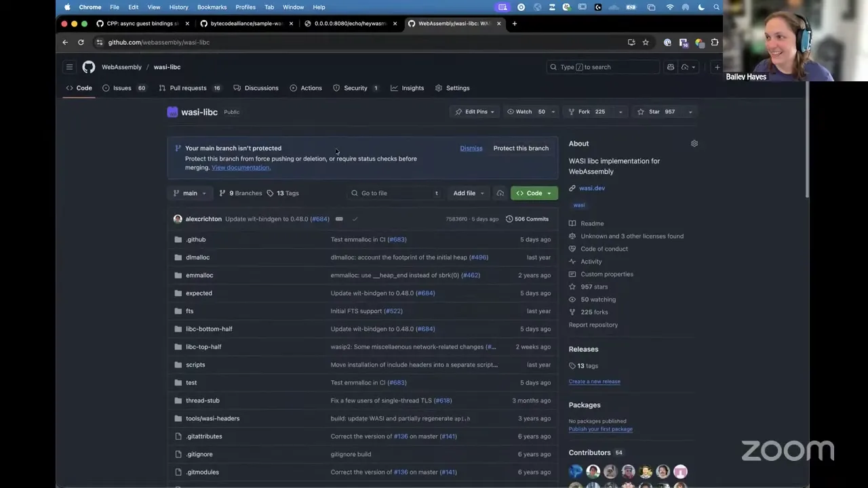
Task: Open the GitHub global navigation hamburger menu
Action: pos(69,67)
